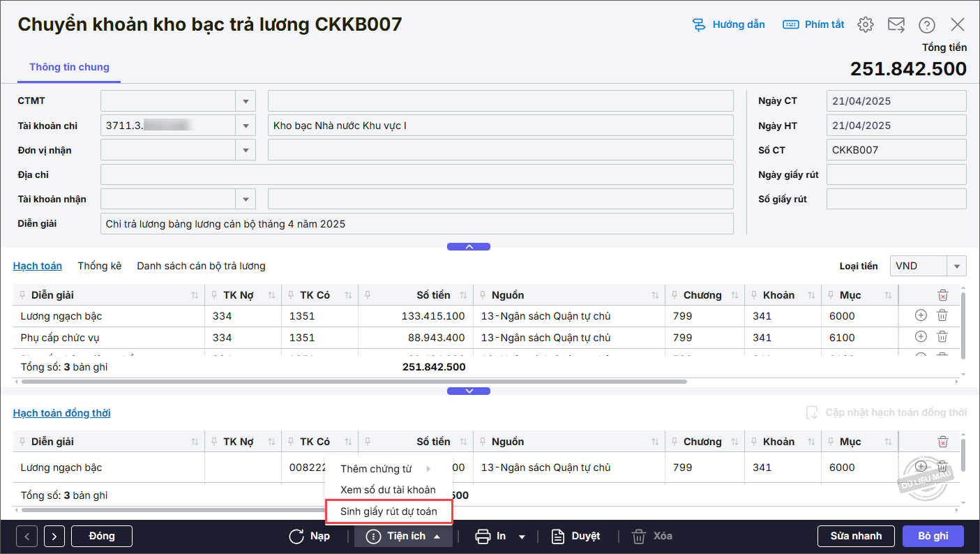Screen dimensions: 980x554
Task: Expand the Tài khoản chi dropdown
Action: click(x=246, y=126)
